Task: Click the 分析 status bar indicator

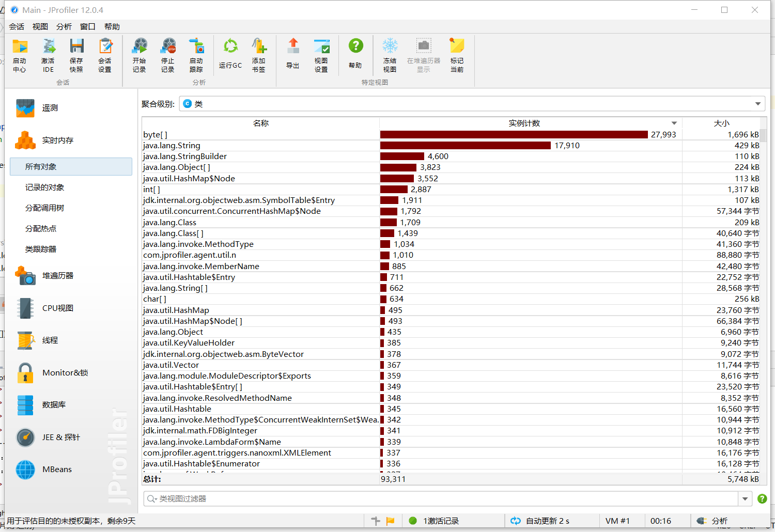Action: coord(713,521)
